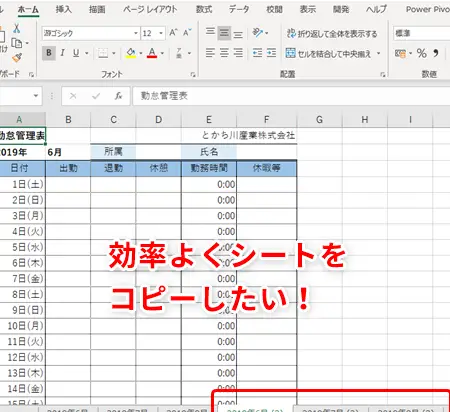The width and height of the screenshot is (450, 412).
Task: Expand the Name Box dropdown arrow
Action: 36,96
